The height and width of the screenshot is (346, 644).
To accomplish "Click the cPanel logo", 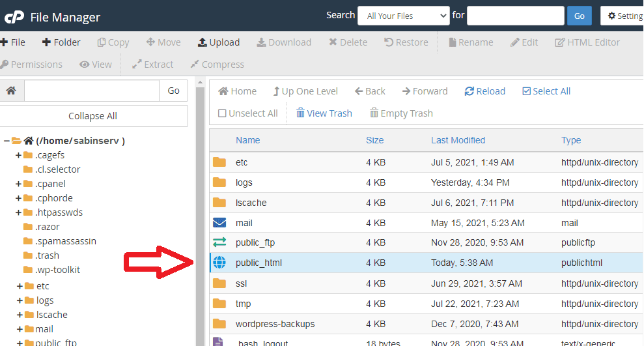I will pyautogui.click(x=14, y=17).
